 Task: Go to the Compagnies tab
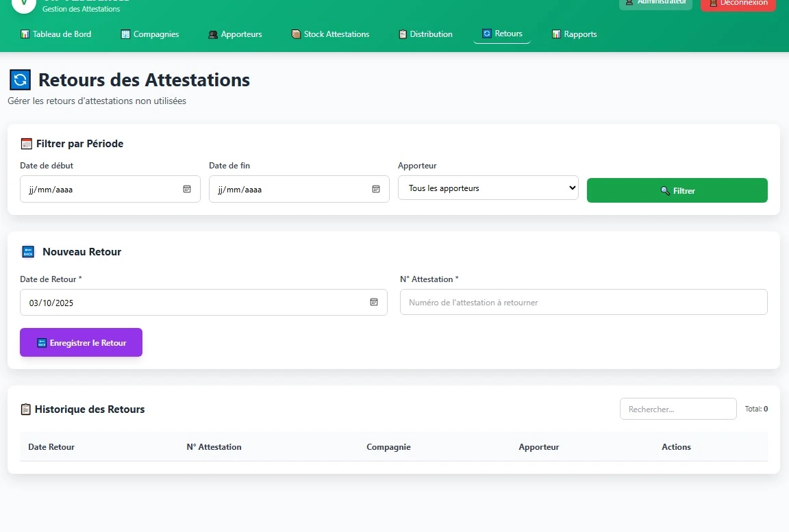click(x=150, y=34)
